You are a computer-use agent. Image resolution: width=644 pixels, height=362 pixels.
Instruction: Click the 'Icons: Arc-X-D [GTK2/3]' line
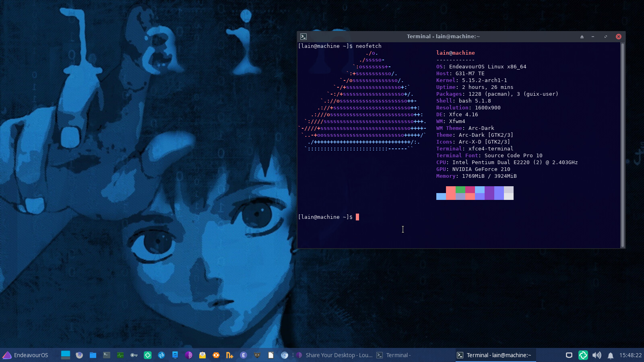click(473, 142)
